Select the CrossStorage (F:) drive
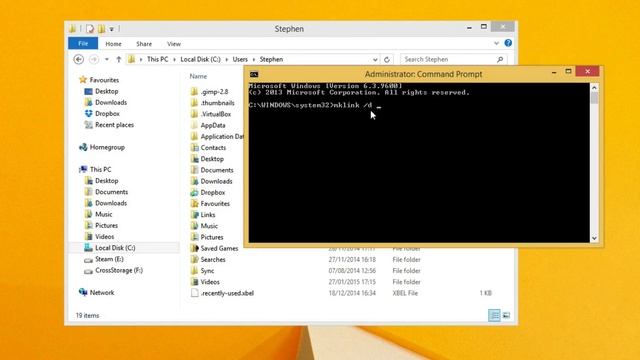Viewport: 640px width, 360px height. 119,270
